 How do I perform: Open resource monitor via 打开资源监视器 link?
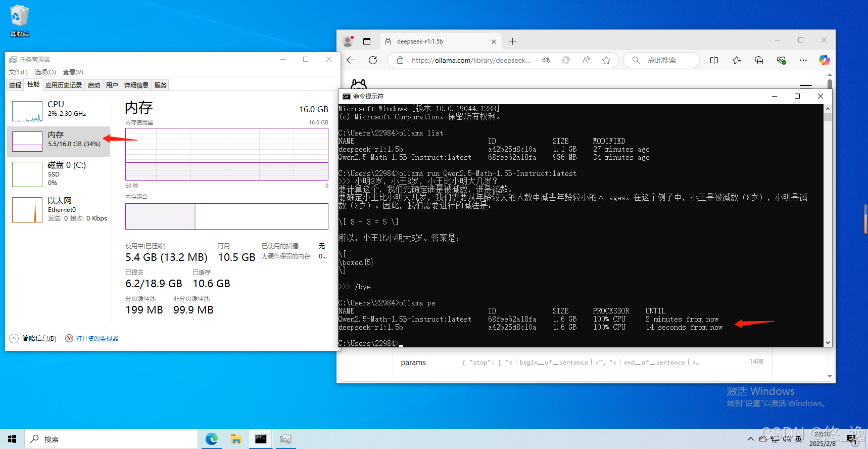click(92, 338)
